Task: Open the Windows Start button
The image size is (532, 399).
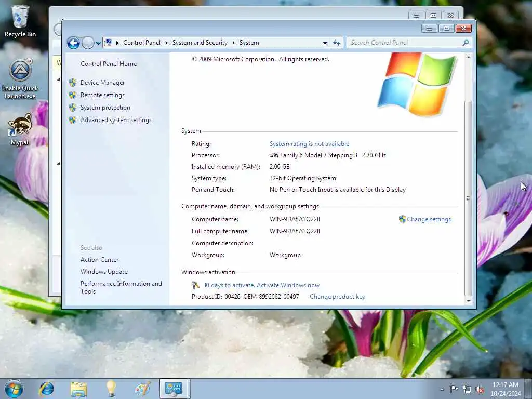Action: (14, 389)
